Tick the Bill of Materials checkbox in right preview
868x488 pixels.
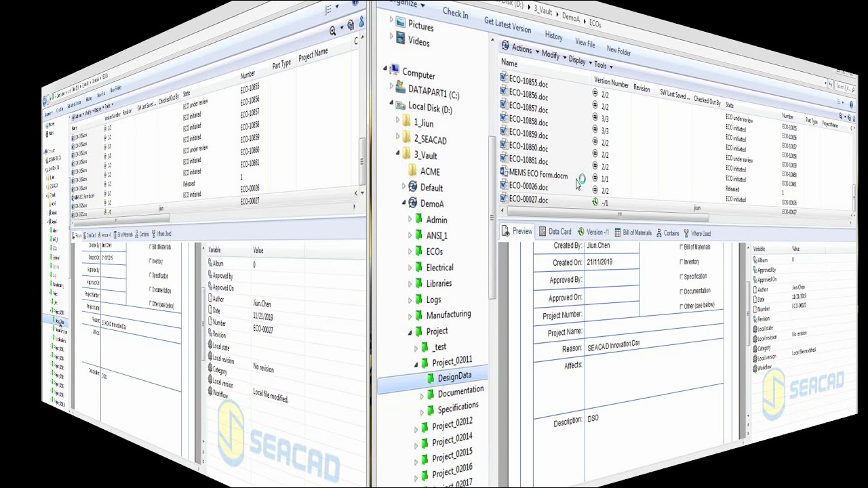682,247
